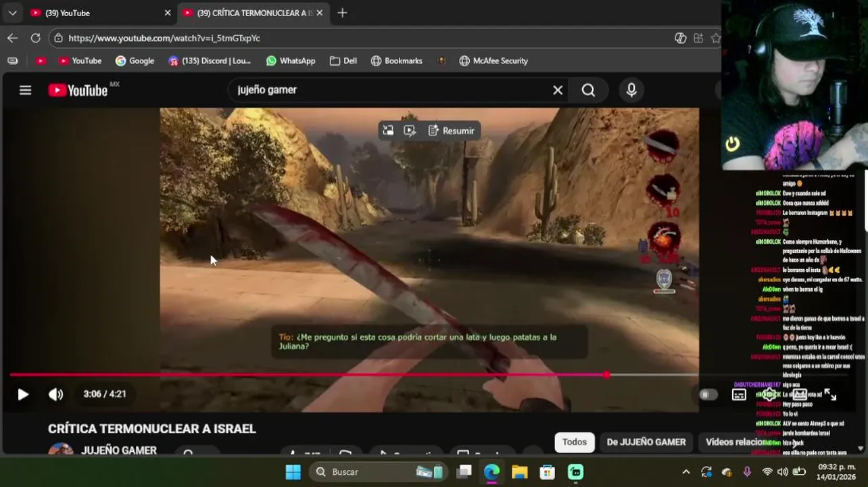Open Wi-Fi network settings in tray
The image size is (868, 487).
point(767,472)
